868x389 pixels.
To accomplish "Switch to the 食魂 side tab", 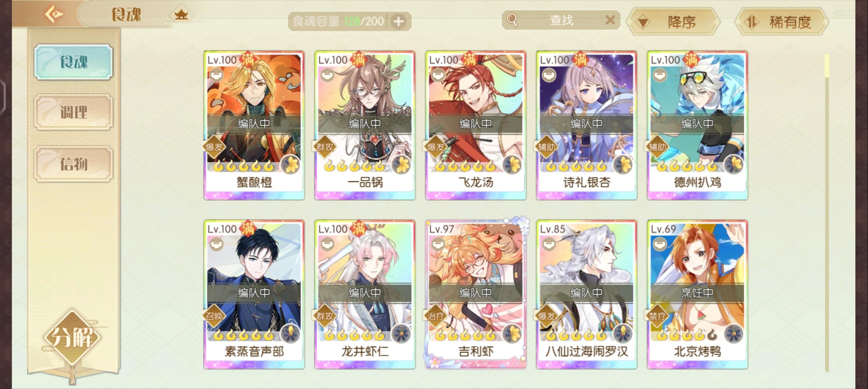I will 74,62.
